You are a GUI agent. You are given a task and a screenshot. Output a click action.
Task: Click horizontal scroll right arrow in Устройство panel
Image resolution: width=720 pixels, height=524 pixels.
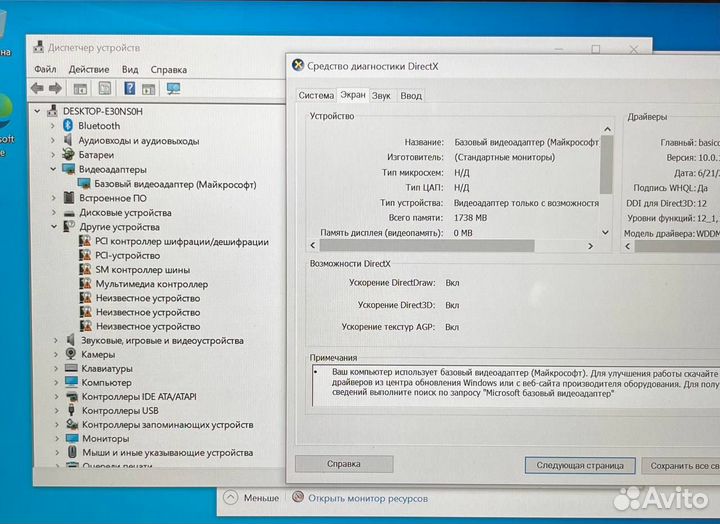pyautogui.click(x=591, y=246)
